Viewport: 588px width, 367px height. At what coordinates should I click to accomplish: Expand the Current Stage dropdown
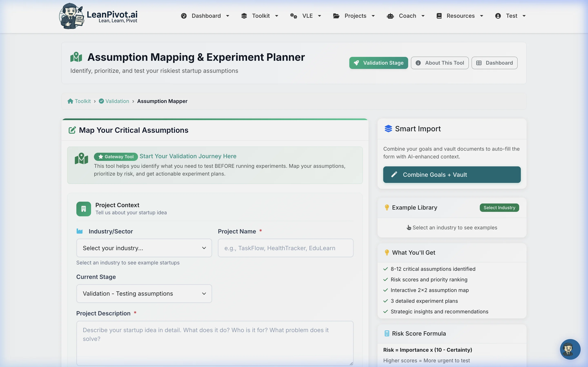(144, 293)
